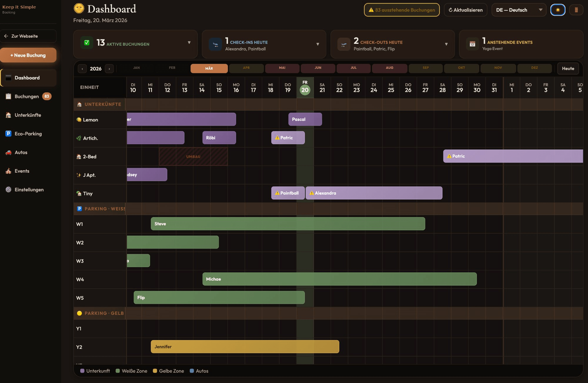Click the sun logo beside Dashboard title

pyautogui.click(x=79, y=9)
